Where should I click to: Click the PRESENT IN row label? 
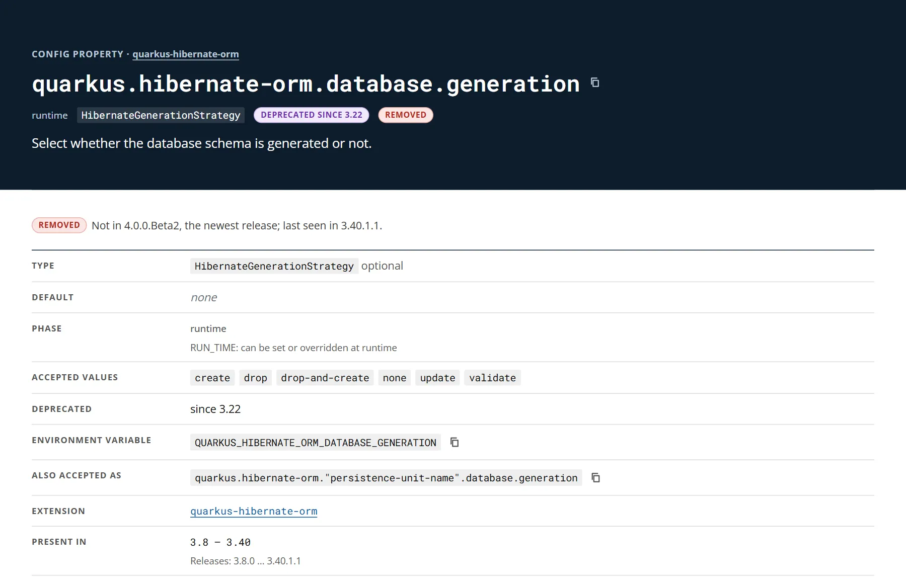(59, 542)
